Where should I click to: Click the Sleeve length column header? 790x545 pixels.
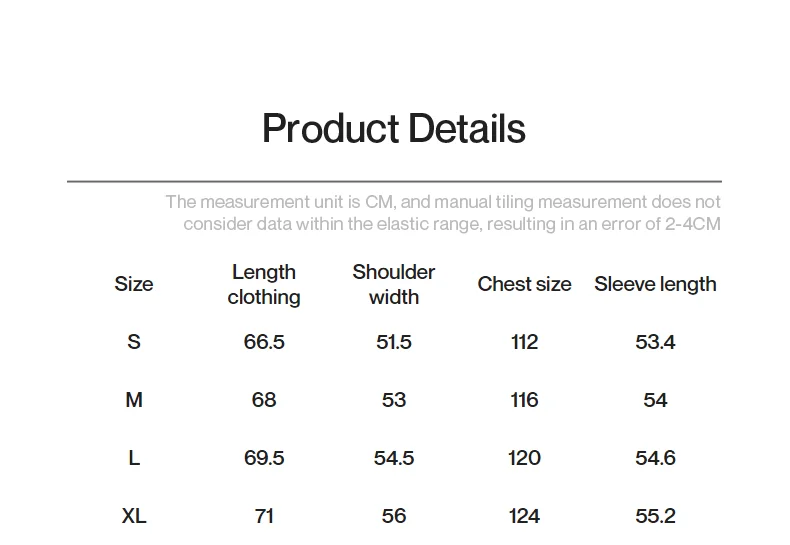655,284
